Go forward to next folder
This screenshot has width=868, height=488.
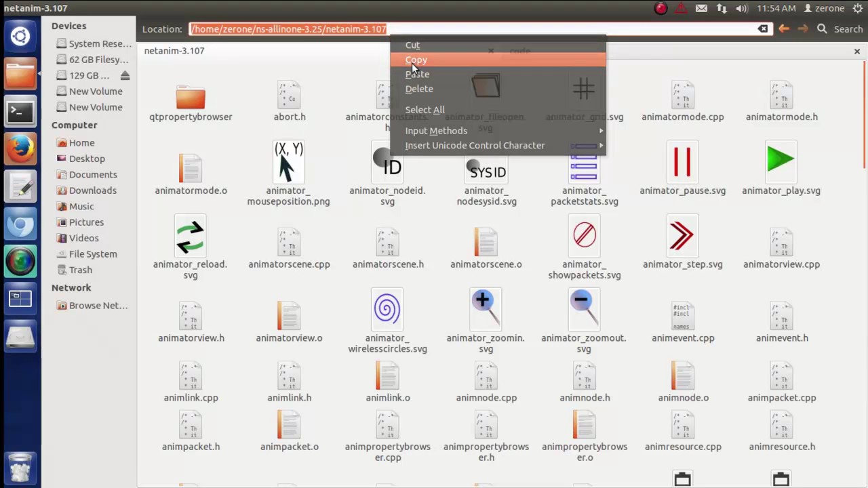tap(803, 29)
